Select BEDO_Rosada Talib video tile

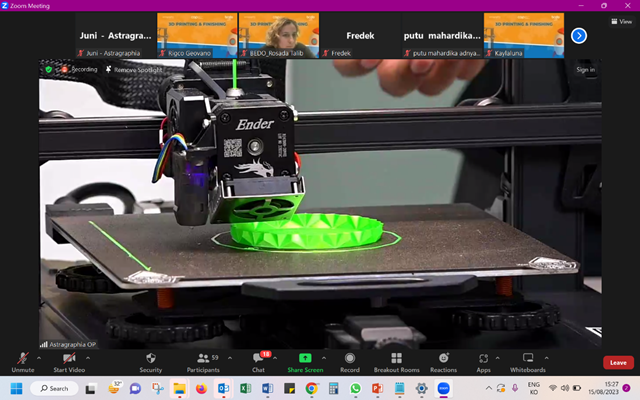click(x=279, y=36)
